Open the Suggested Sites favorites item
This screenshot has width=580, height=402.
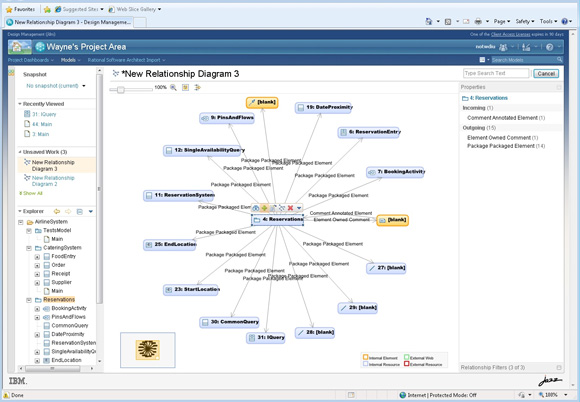[79, 9]
